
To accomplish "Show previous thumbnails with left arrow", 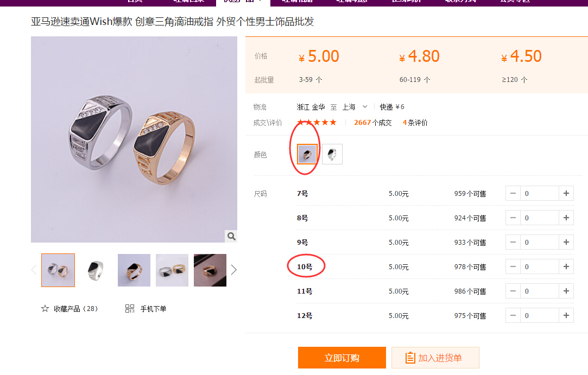I will tap(34, 270).
